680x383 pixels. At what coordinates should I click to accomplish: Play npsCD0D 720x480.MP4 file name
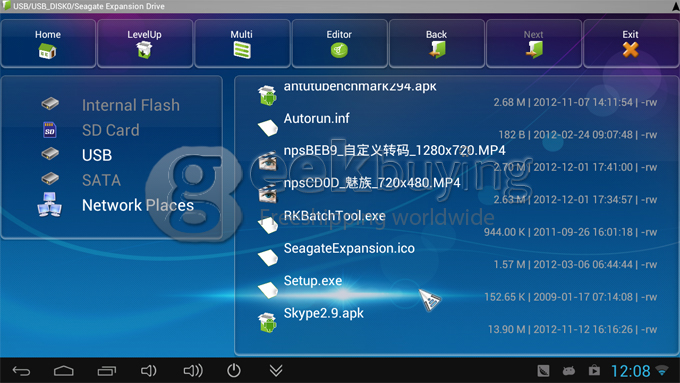point(372,183)
